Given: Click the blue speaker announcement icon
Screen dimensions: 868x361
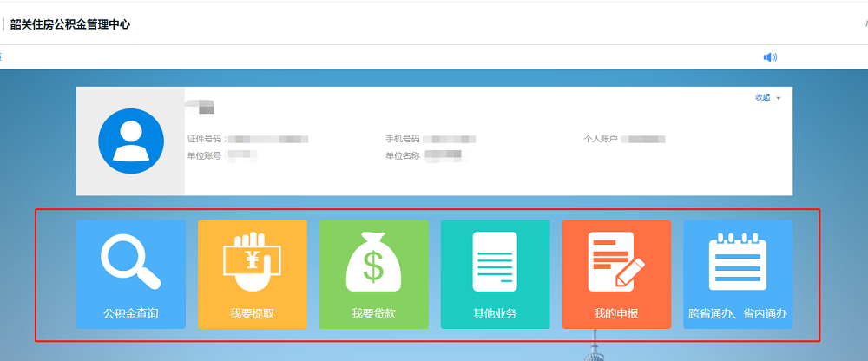Looking at the screenshot, I should pos(770,57).
